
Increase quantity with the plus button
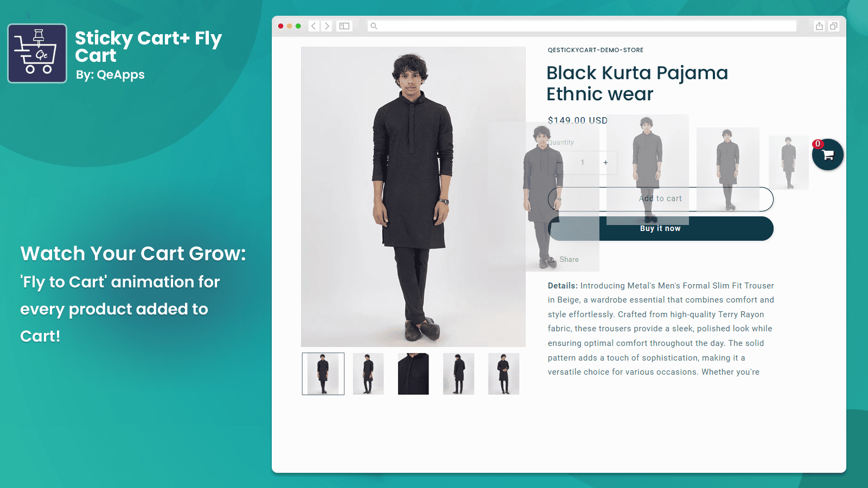pos(605,162)
